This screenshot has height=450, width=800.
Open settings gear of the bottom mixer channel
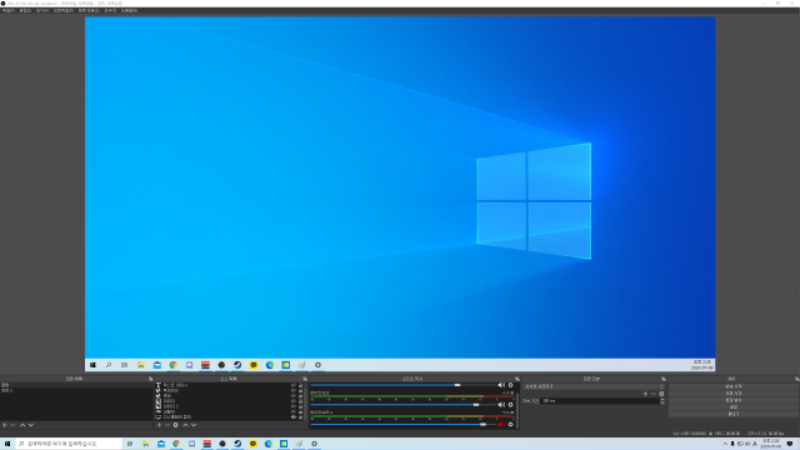click(510, 424)
